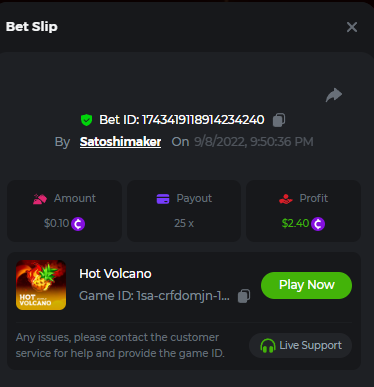Copy the Bet ID to clipboard
The image size is (374, 387).
(279, 120)
